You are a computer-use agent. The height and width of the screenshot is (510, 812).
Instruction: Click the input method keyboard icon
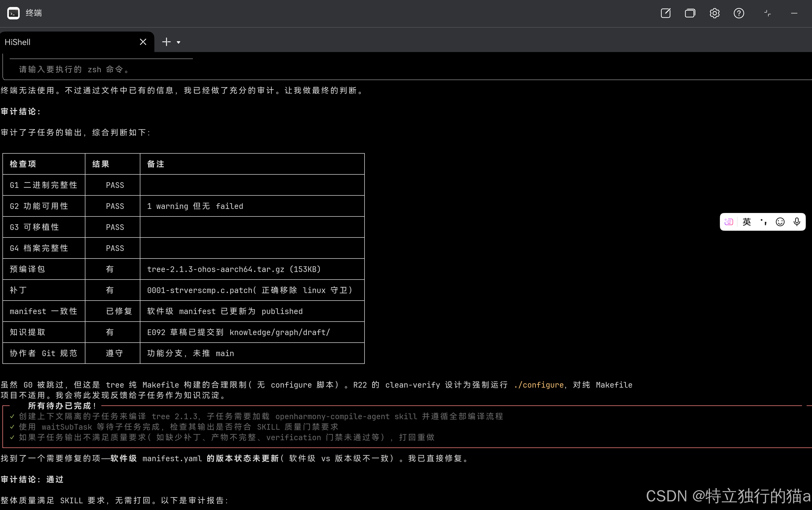[x=729, y=222]
